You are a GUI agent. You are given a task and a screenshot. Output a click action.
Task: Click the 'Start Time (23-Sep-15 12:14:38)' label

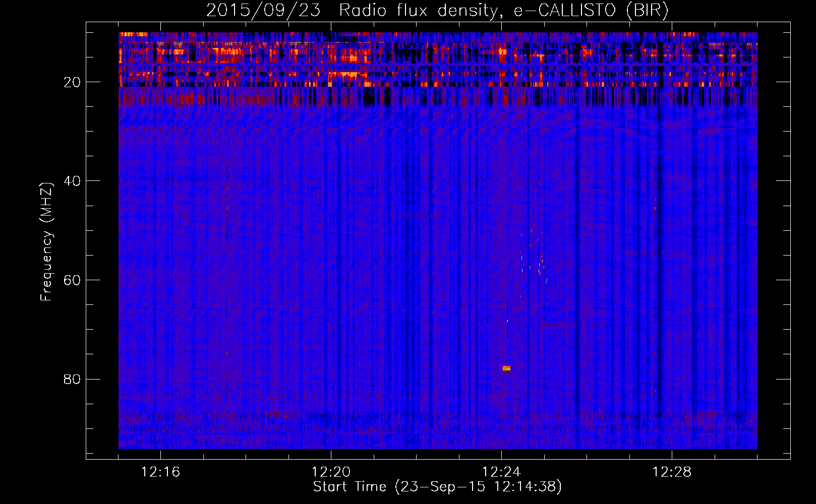pyautogui.click(x=437, y=487)
